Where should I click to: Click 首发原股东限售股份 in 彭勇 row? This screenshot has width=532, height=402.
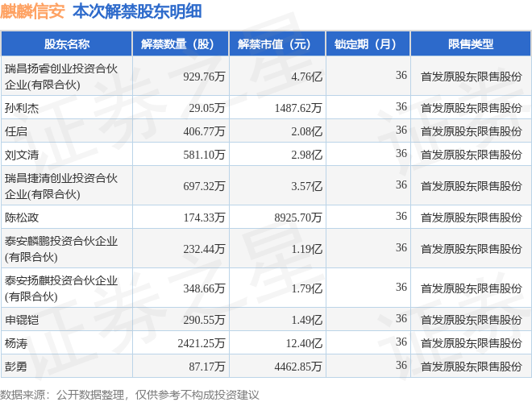click(x=472, y=367)
